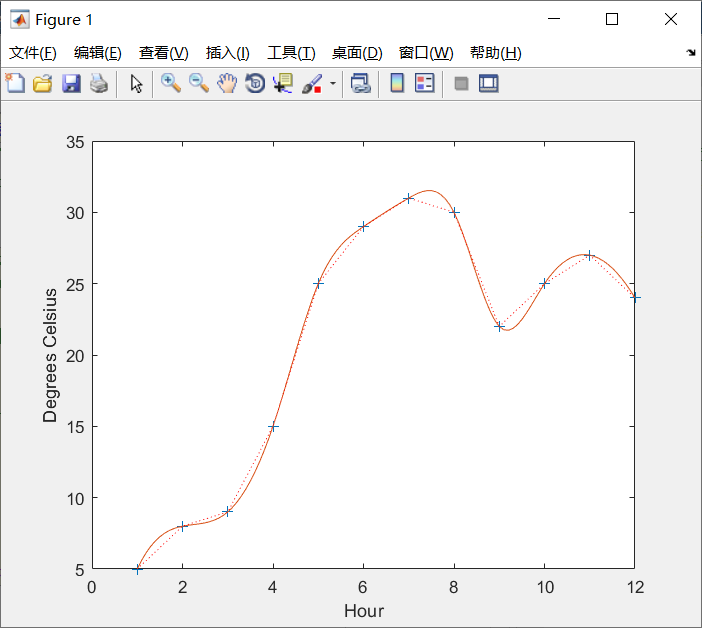Click the data marker at hour 9
This screenshot has width=702, height=628.
click(x=500, y=327)
